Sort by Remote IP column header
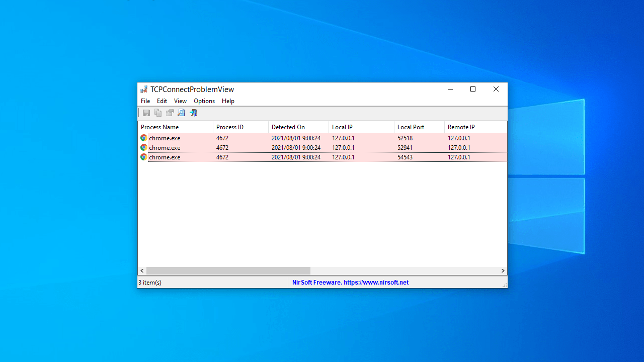This screenshot has width=644, height=362. (476, 127)
